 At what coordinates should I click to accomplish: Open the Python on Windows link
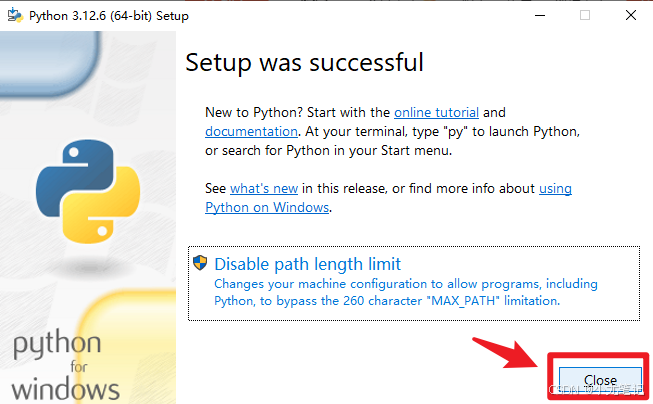[267, 207]
